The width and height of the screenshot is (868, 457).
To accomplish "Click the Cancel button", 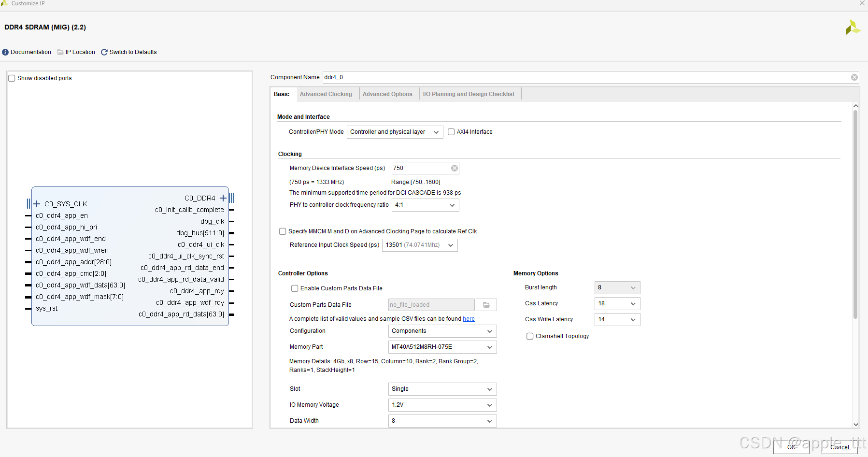I will pos(840,447).
